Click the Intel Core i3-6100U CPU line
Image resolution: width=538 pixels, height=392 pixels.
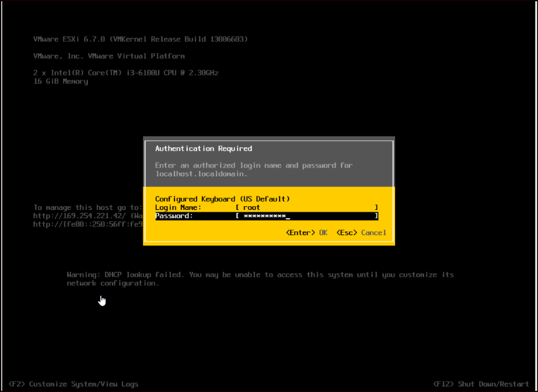point(126,73)
